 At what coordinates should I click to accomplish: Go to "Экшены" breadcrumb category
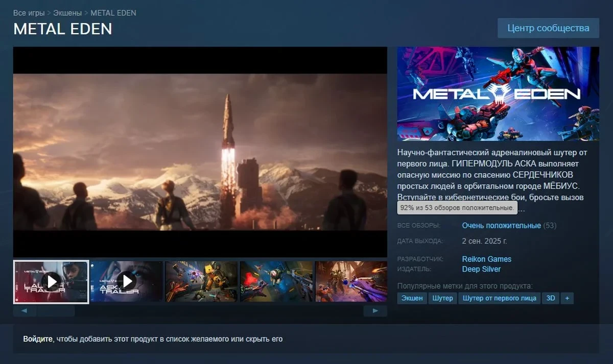pyautogui.click(x=68, y=13)
